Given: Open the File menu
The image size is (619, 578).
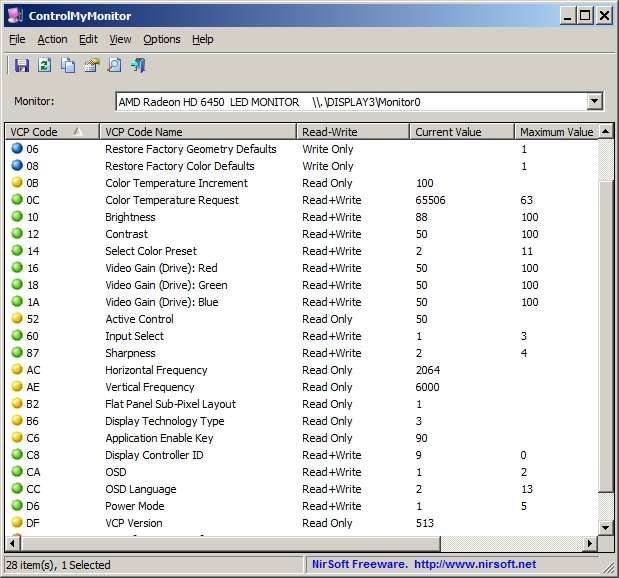Looking at the screenshot, I should tap(17, 39).
